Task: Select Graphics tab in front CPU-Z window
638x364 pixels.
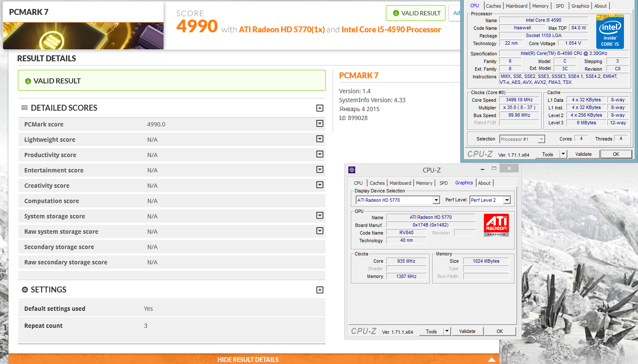Action: click(464, 183)
